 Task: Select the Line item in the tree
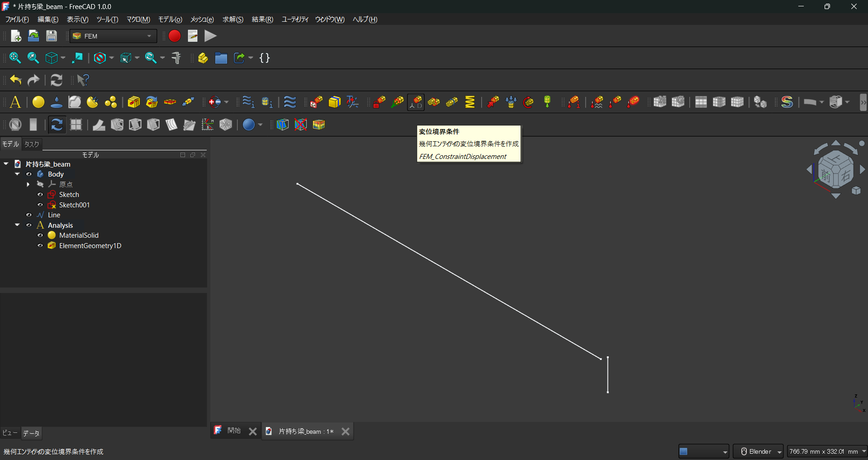(54, 215)
